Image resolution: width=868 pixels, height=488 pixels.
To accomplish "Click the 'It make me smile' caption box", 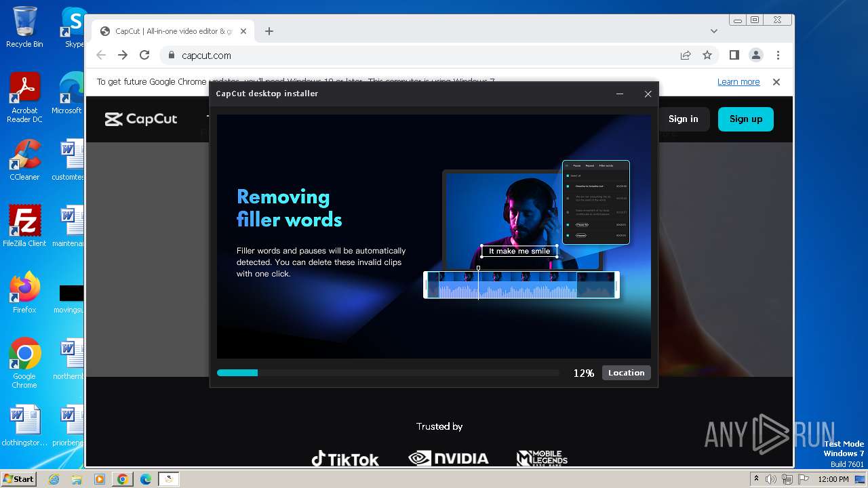I will (x=519, y=251).
